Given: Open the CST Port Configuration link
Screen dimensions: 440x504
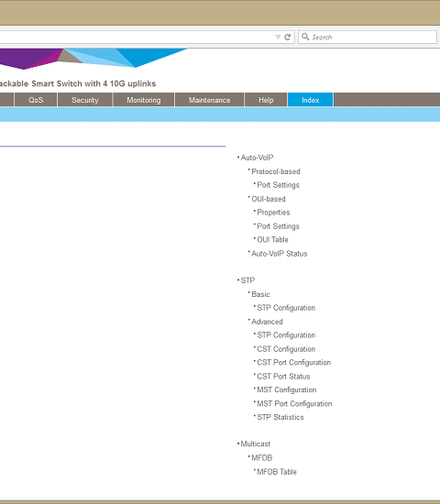Looking at the screenshot, I should click(x=294, y=363).
